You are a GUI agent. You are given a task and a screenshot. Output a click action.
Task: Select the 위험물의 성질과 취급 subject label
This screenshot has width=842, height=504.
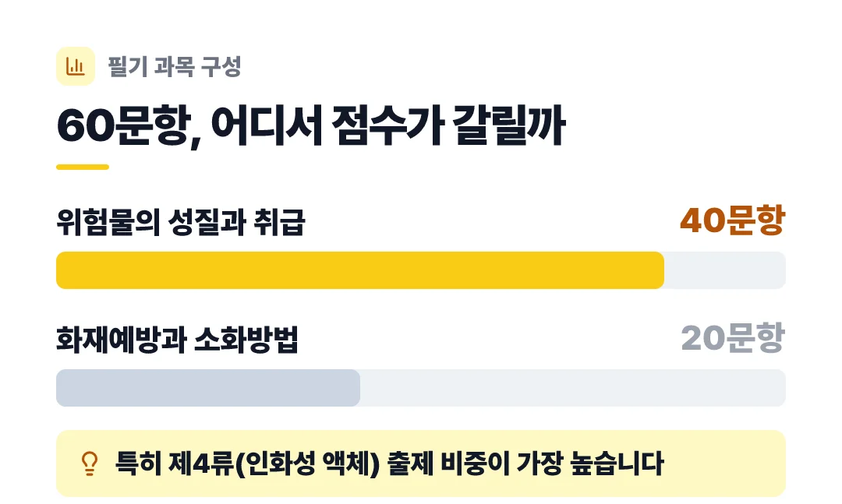click(180, 222)
